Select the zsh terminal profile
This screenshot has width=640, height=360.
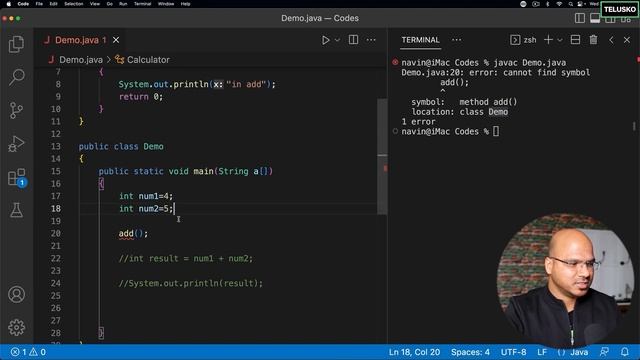[523, 40]
